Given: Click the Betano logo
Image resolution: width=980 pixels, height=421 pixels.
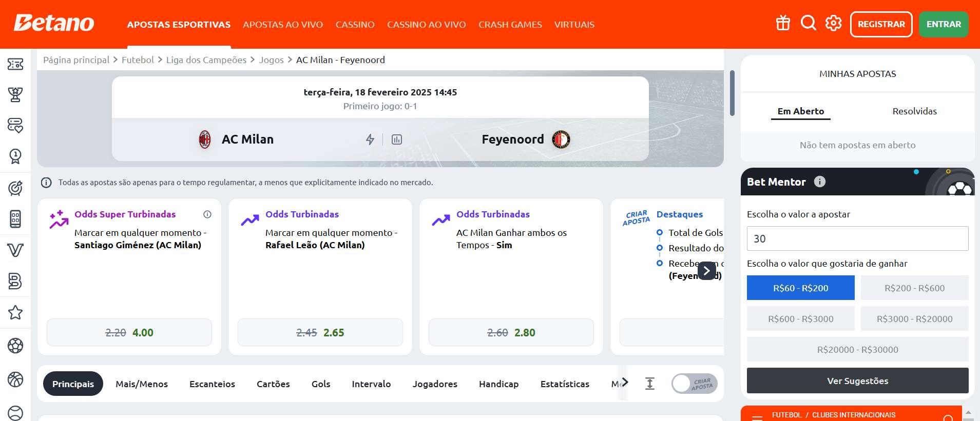Looking at the screenshot, I should [54, 23].
